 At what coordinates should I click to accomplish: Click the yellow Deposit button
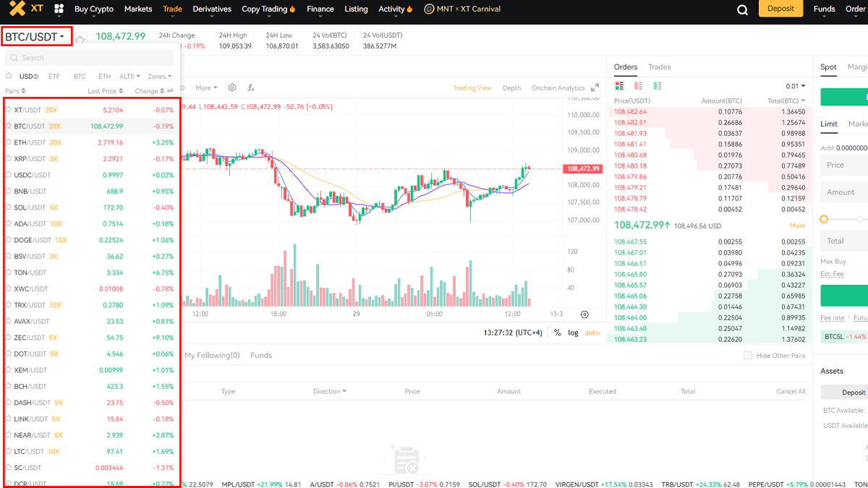(x=780, y=9)
